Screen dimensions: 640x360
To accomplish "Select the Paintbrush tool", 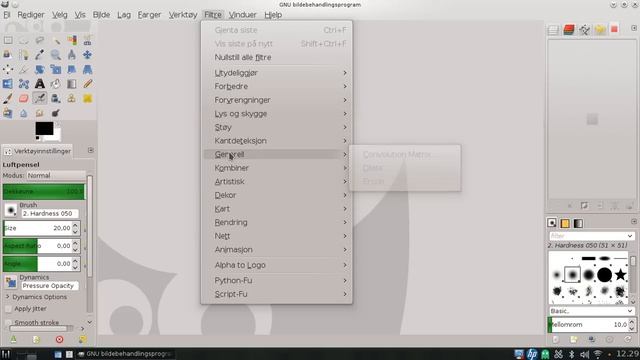I will point(8,98).
